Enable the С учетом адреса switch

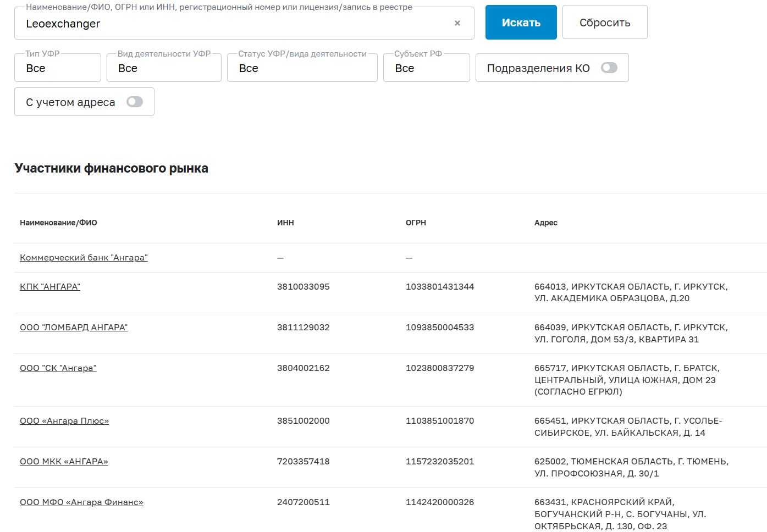coord(134,102)
